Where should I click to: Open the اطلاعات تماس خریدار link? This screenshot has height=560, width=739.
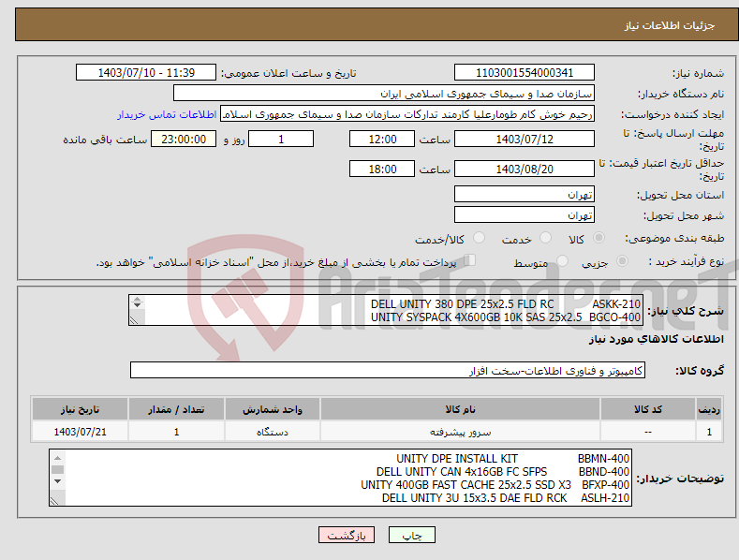coord(167,114)
